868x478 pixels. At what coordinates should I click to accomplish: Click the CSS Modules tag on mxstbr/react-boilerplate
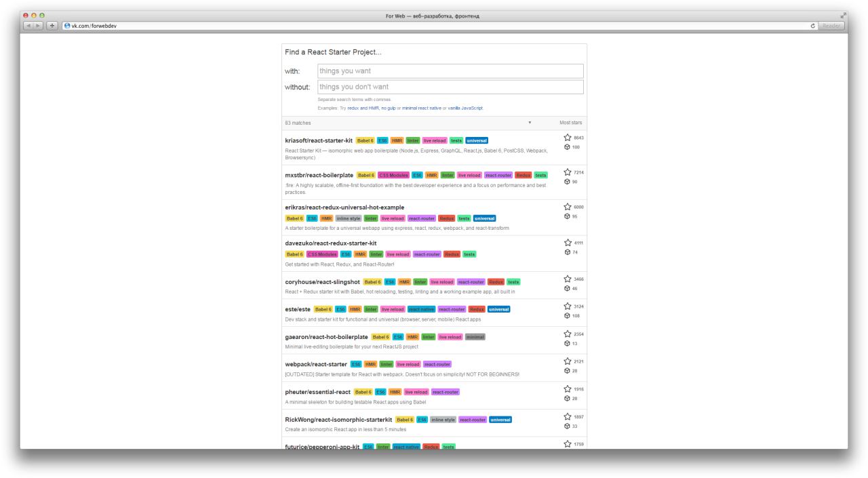(x=393, y=175)
